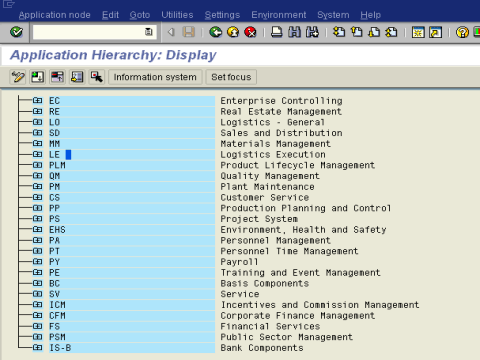This screenshot has width=480, height=360.
Task: Open the Environment menu
Action: pyautogui.click(x=279, y=15)
